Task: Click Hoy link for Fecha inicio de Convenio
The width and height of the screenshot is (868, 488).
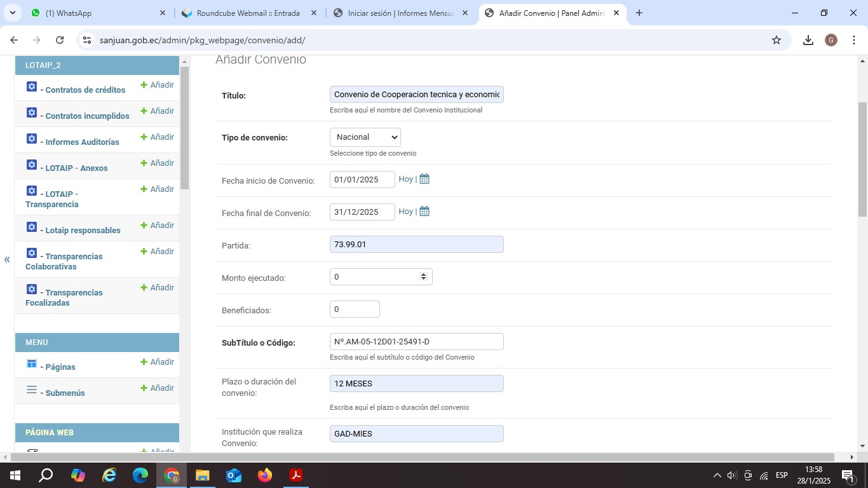Action: [x=405, y=179]
